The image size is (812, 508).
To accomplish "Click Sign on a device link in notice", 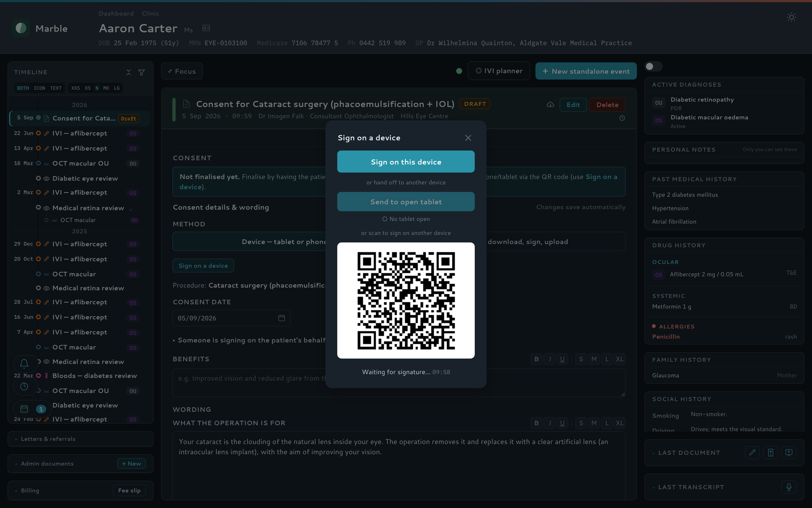I will [601, 177].
